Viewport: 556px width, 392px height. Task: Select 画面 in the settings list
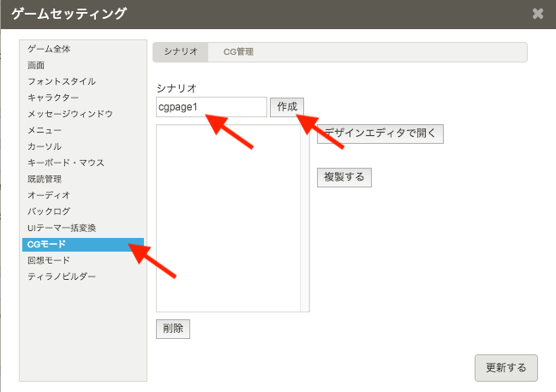(x=37, y=65)
